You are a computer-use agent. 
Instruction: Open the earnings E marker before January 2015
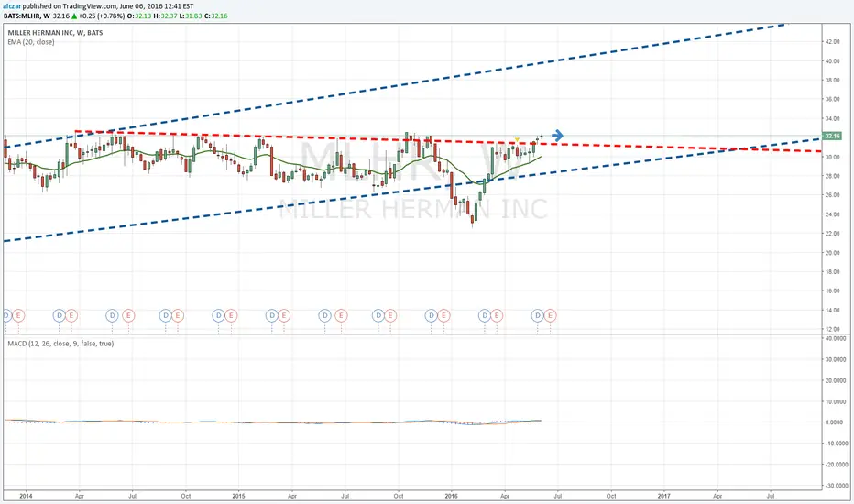tap(231, 315)
